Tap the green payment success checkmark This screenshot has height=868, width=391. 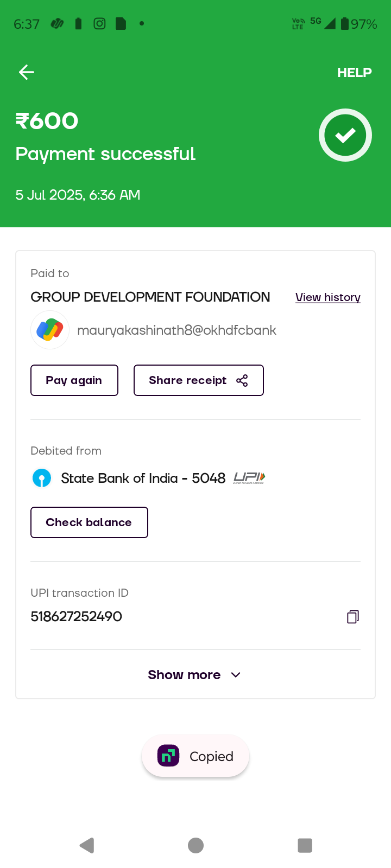[x=345, y=135]
